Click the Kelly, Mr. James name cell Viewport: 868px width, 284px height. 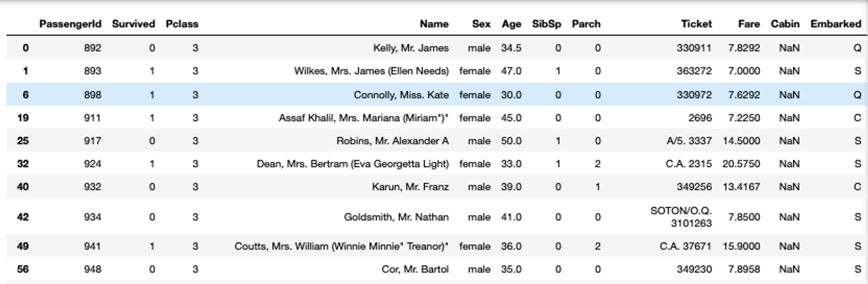[x=411, y=48]
